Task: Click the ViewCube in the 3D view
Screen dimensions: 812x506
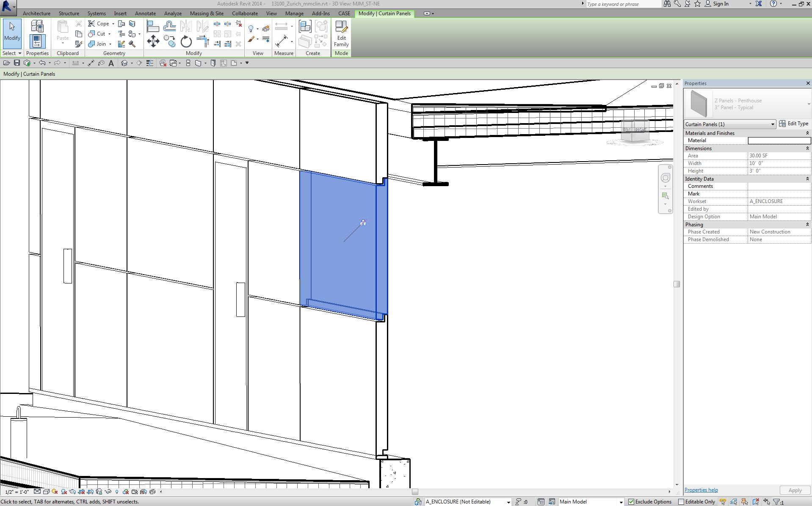Action: click(x=635, y=131)
